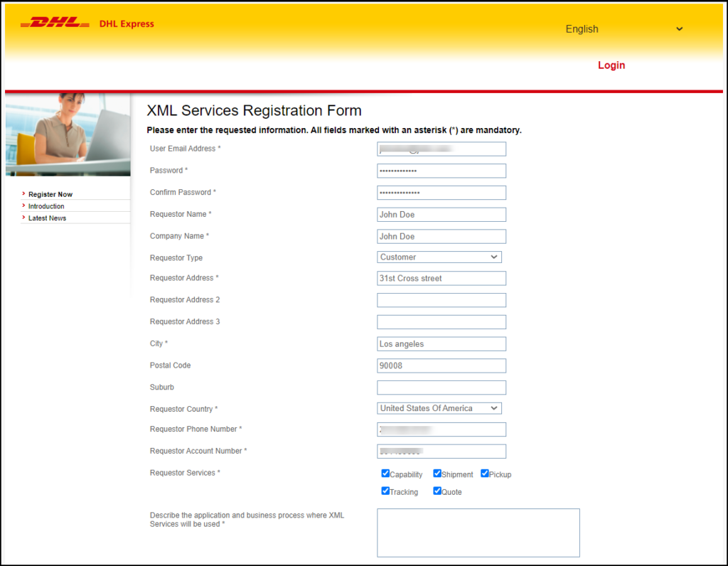Toggle the Pickup service checkbox
Image resolution: width=728 pixels, height=566 pixels.
coord(484,473)
